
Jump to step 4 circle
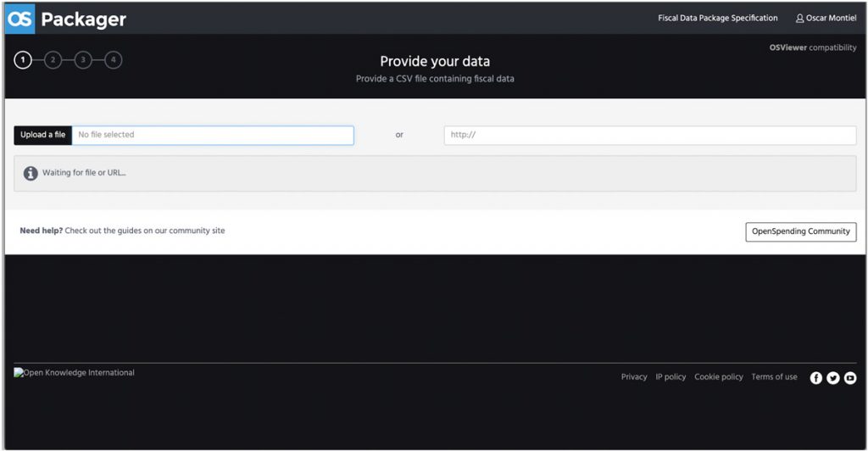tap(114, 59)
